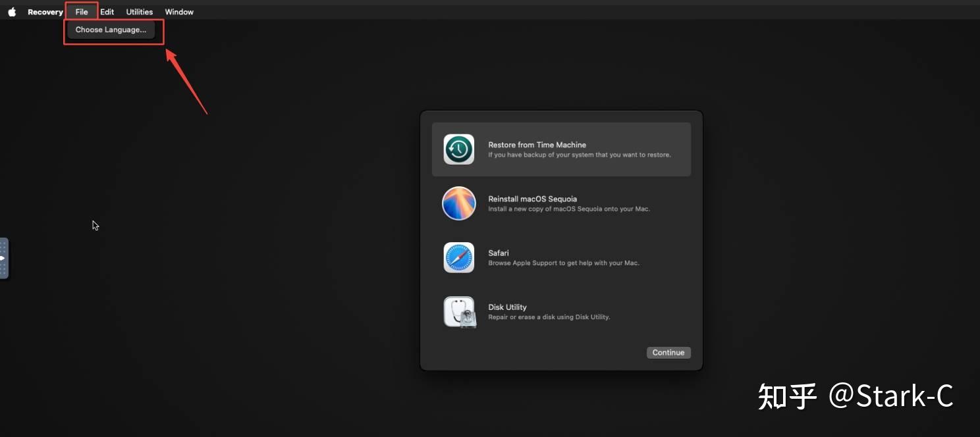This screenshot has width=980, height=437.
Task: Select the "Disk Utility" option title
Action: (507, 307)
